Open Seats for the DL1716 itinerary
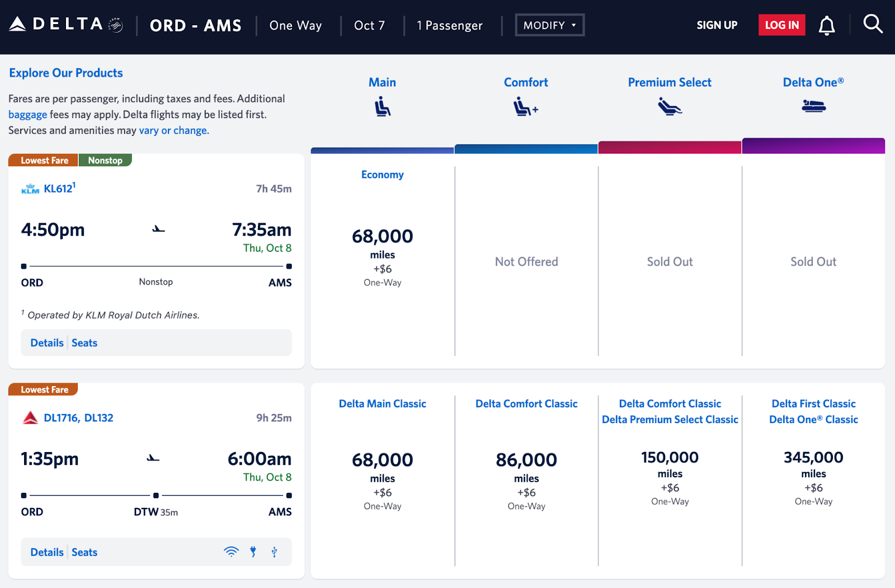This screenshot has height=588, width=895. 84,552
